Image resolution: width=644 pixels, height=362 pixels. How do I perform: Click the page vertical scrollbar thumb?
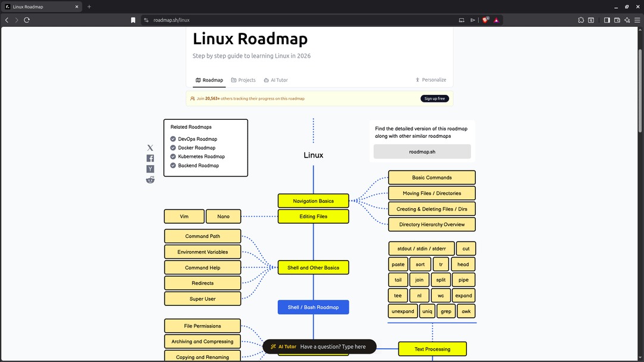click(640, 91)
